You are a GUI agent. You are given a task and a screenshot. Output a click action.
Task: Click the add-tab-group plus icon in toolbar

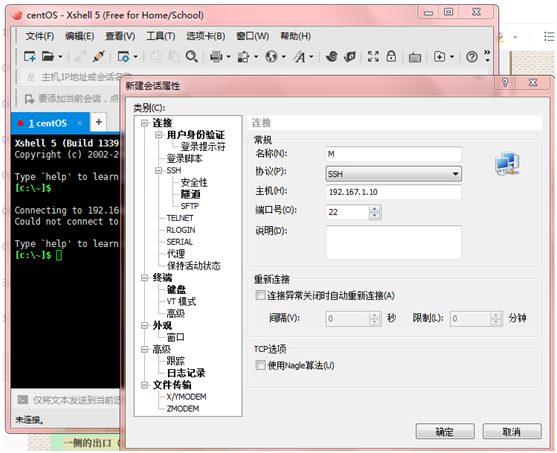(439, 56)
